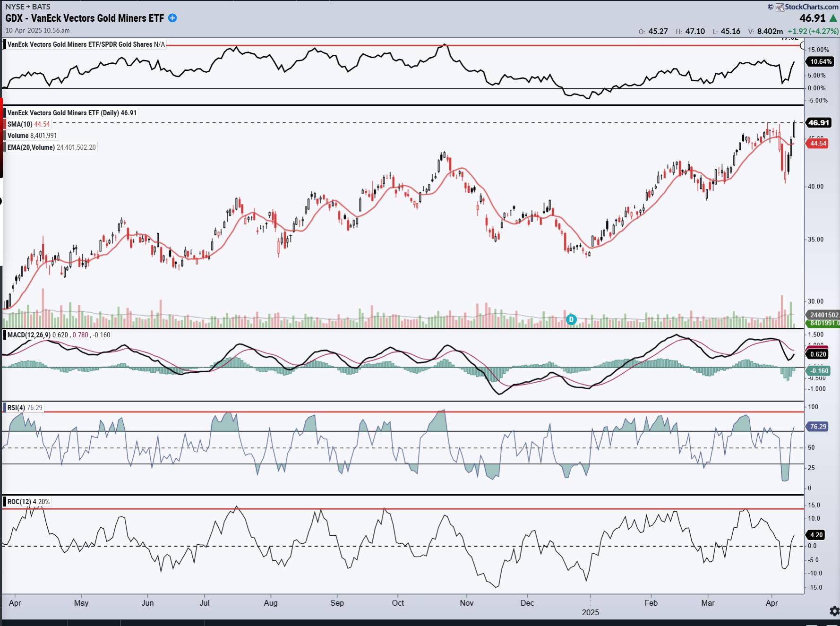The image size is (840, 626).
Task: Click the '+1.92 (+4.27%)' change text
Action: click(813, 31)
